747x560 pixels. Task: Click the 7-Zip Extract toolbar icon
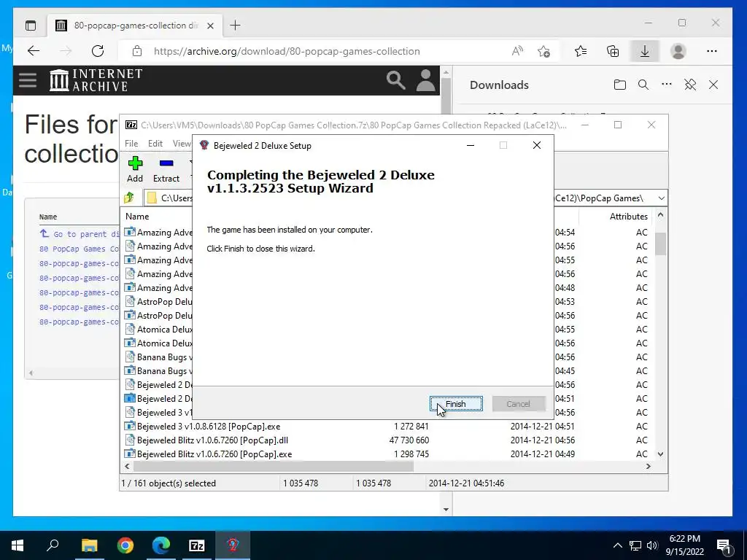[166, 169]
